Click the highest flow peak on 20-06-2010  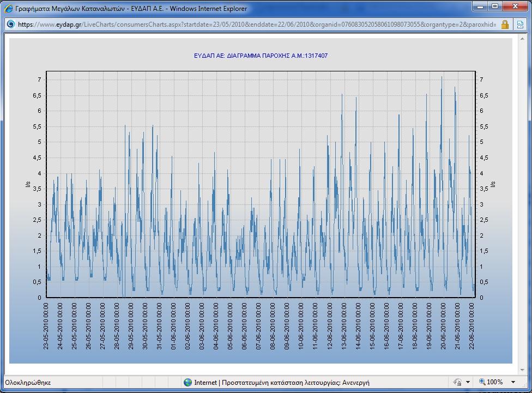442,78
